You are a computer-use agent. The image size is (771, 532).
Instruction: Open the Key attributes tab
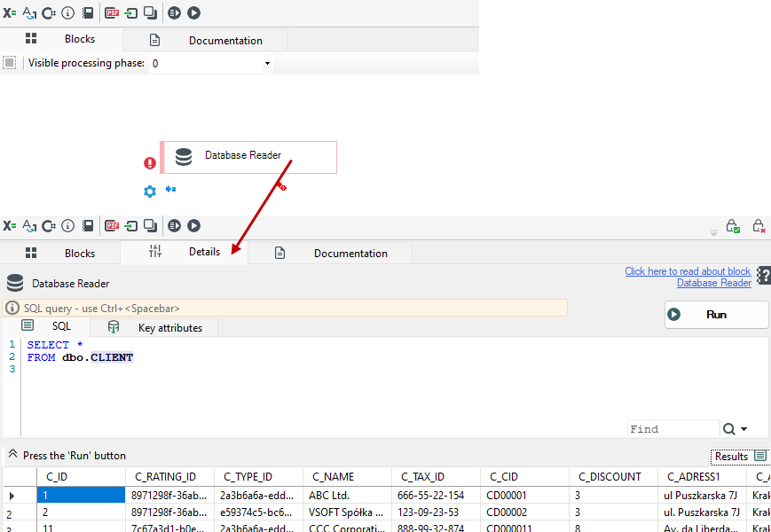pos(153,328)
